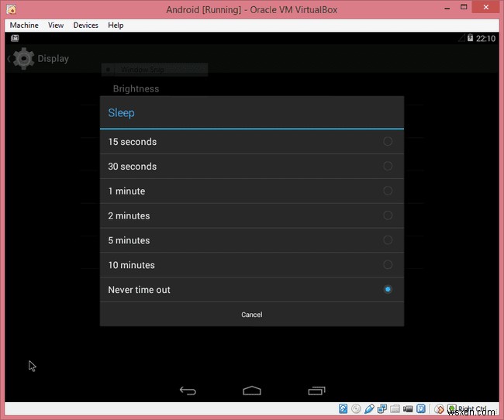Click the hard disk activity status icon

click(x=343, y=408)
